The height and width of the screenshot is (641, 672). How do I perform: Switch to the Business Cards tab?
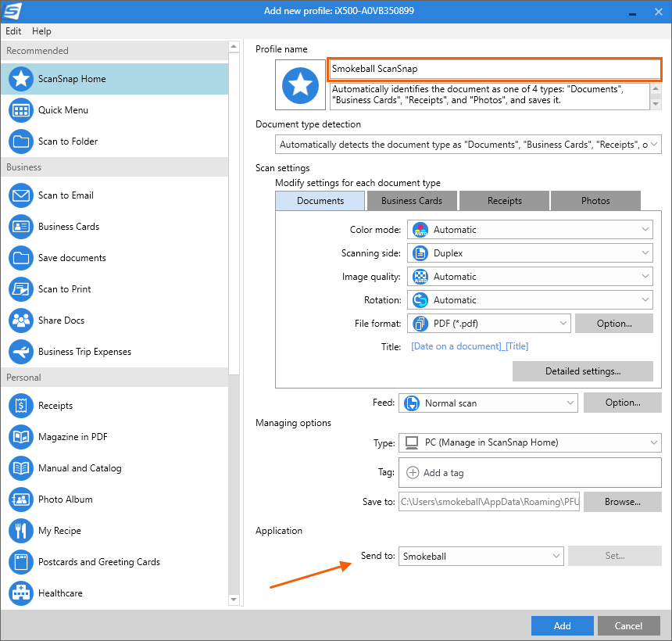click(412, 201)
